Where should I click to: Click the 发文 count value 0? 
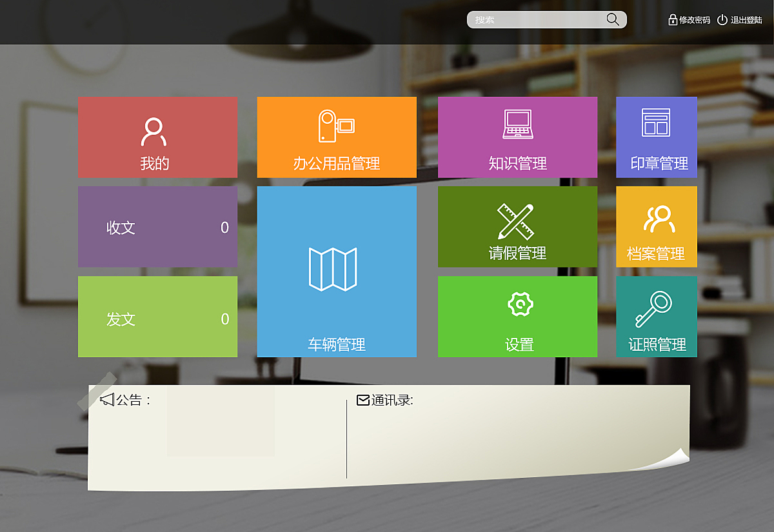tap(224, 319)
